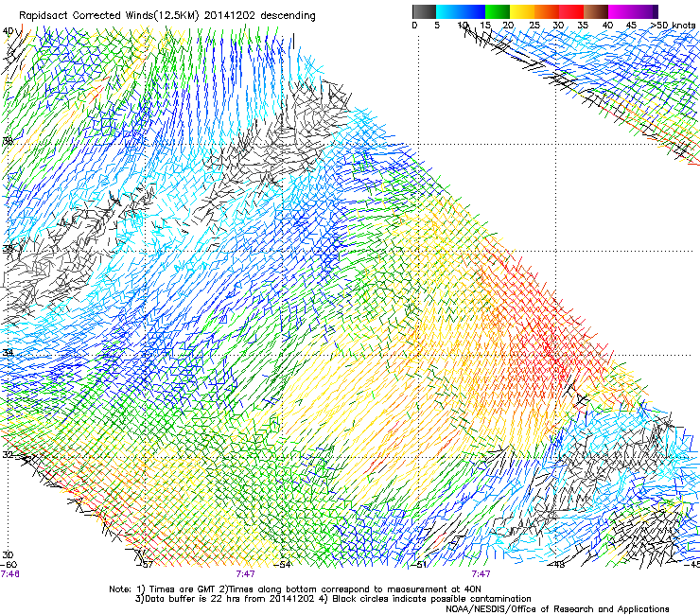Viewport: 700px width, 615px height.
Task: Select the red 30-35 knots legend swatch
Action: click(x=571, y=11)
